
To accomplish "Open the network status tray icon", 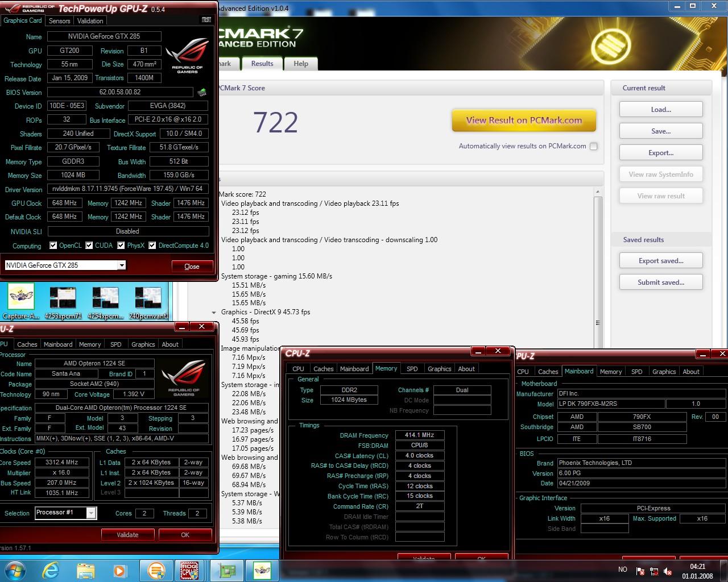I will coord(654,571).
